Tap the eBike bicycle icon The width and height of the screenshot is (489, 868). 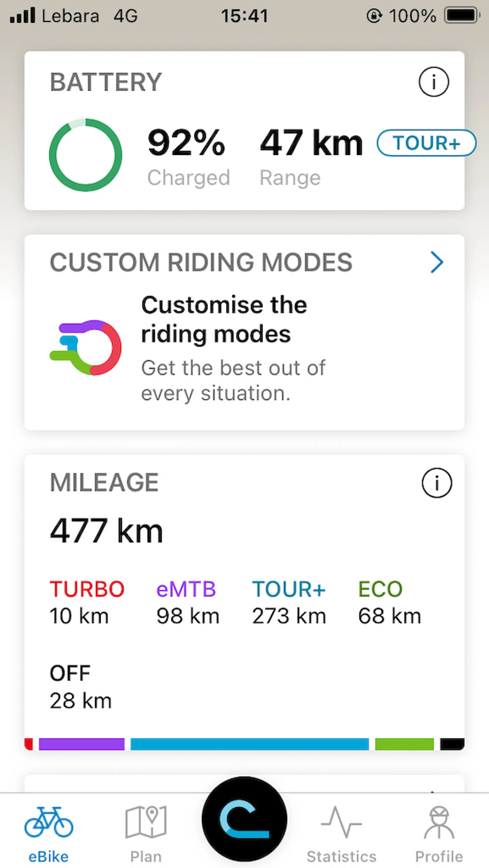coord(48,822)
